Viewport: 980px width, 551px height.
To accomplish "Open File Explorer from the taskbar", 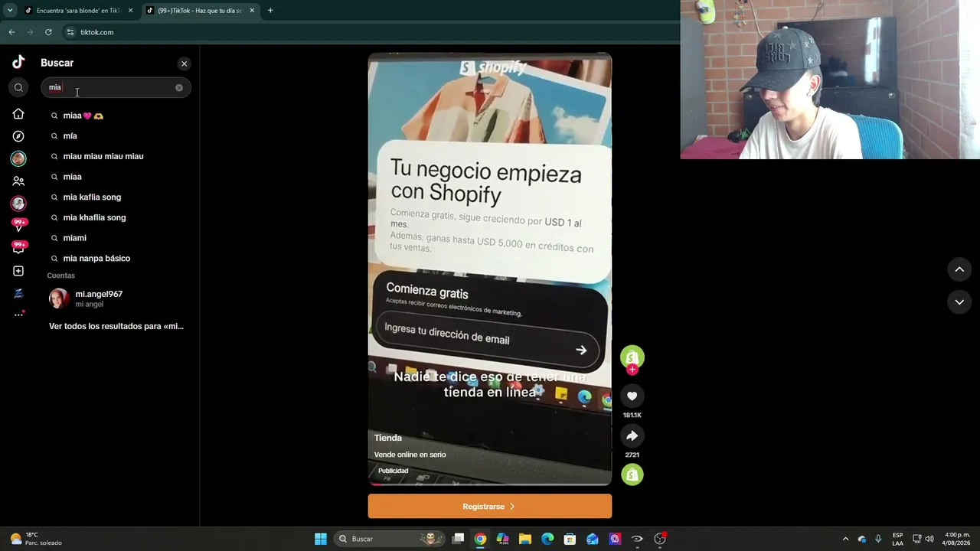I will 525,539.
